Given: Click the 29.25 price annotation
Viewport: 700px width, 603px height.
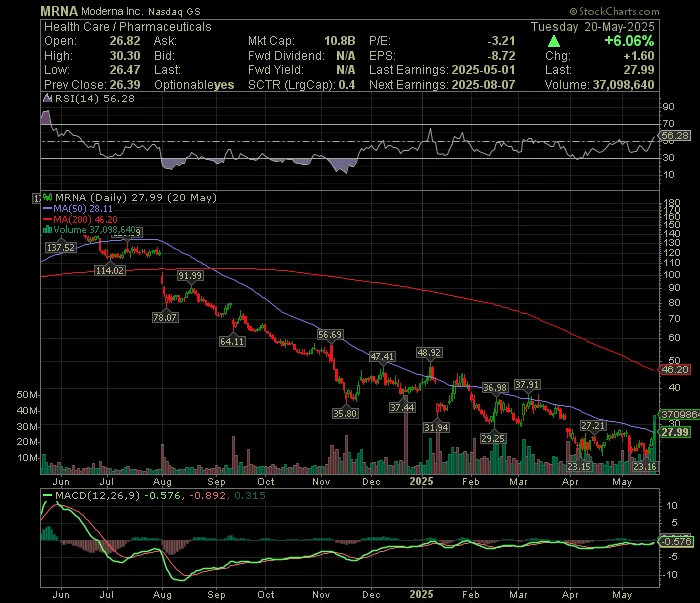Looking at the screenshot, I should 493,439.
